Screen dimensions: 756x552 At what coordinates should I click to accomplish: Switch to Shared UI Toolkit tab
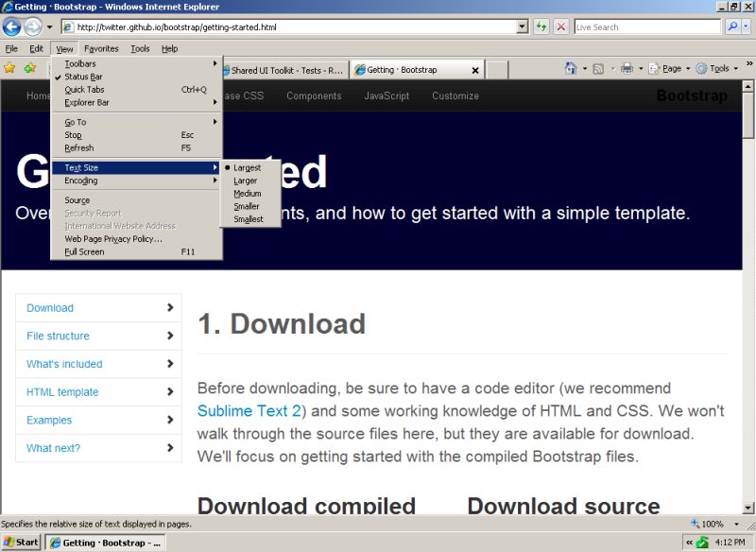coord(285,70)
